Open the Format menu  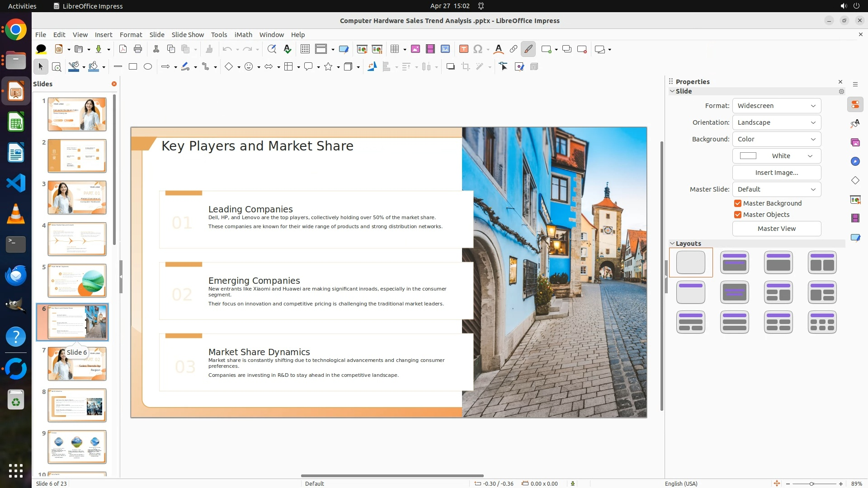131,35
